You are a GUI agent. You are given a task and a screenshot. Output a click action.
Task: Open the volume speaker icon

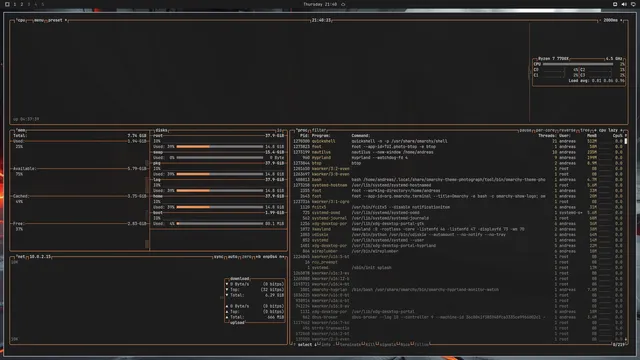coord(624,4)
